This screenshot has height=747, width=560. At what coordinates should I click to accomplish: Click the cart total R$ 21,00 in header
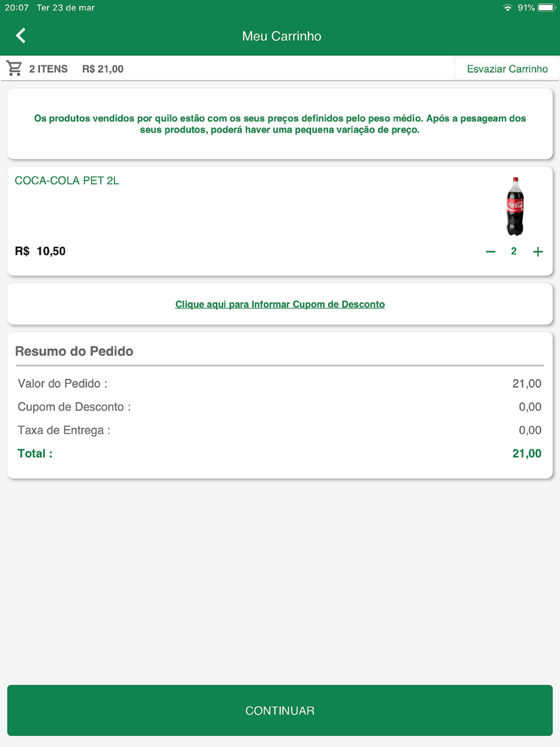pyautogui.click(x=103, y=69)
